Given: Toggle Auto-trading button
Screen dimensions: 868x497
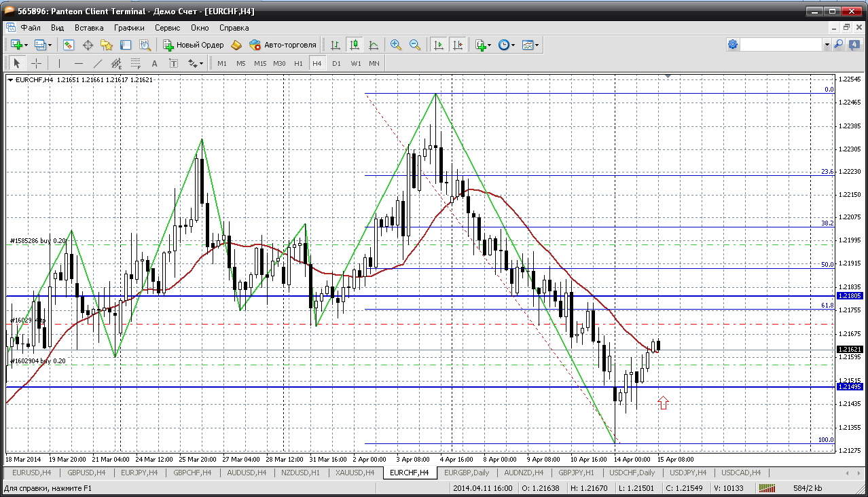Looking at the screenshot, I should pyautogui.click(x=283, y=45).
